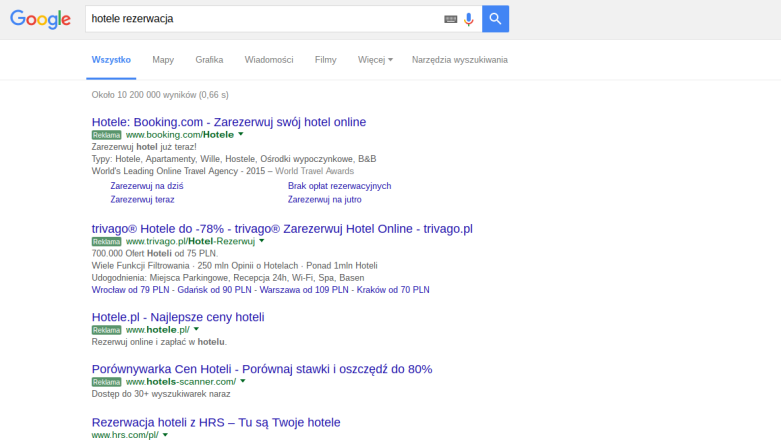
Task: Expand arrow next to www.hotels-scanner.com/
Action: pyautogui.click(x=243, y=381)
